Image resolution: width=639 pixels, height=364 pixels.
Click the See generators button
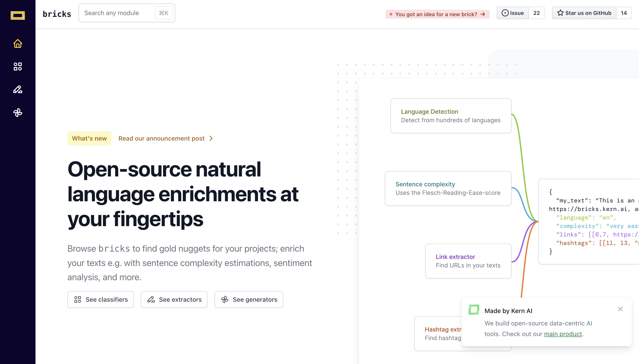coord(249,299)
